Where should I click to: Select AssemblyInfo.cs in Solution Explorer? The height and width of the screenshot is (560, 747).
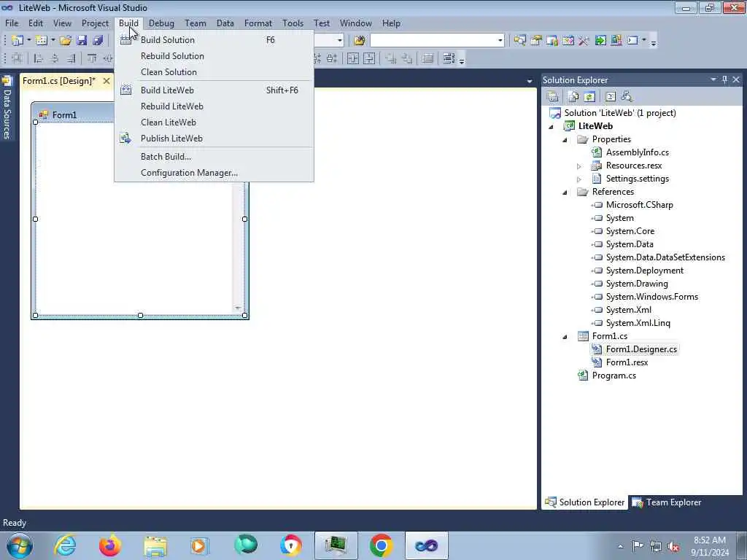click(637, 153)
